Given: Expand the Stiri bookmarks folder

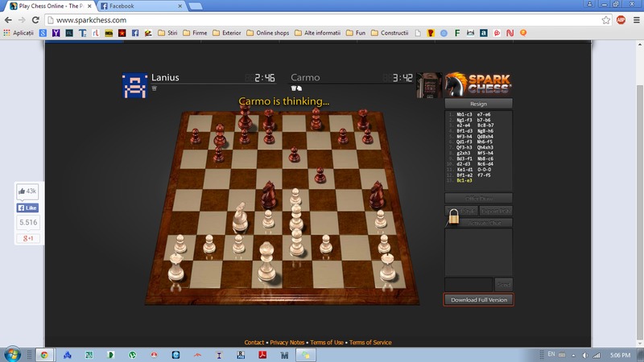Looking at the screenshot, I should click(x=163, y=33).
